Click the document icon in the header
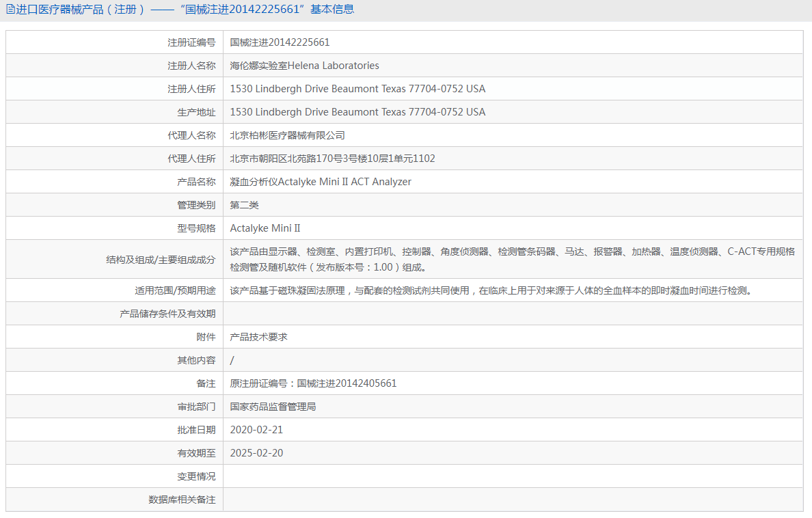Viewport: 812px width, 518px height. coord(10,10)
